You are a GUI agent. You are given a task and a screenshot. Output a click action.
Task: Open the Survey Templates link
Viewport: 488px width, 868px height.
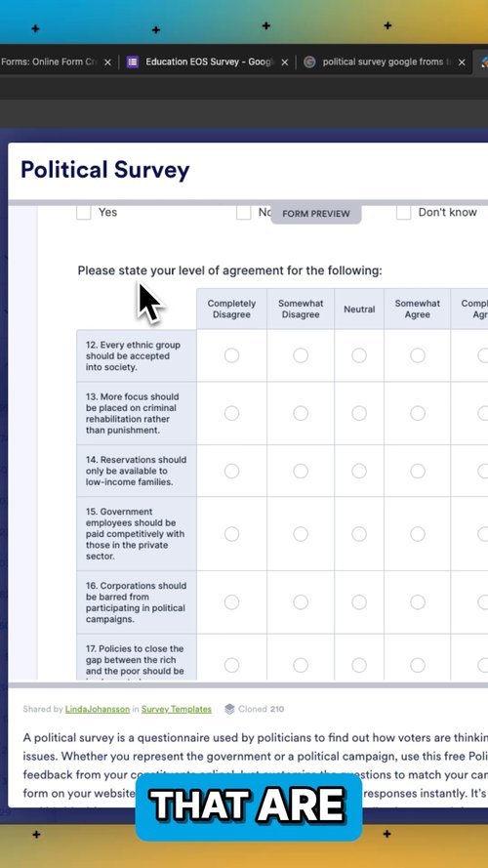[x=177, y=709]
